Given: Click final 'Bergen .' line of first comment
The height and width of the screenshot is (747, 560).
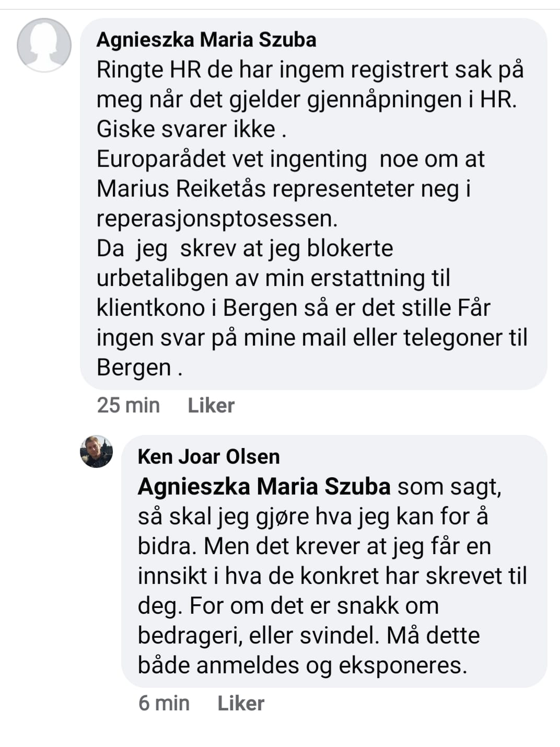Looking at the screenshot, I should coord(139,367).
